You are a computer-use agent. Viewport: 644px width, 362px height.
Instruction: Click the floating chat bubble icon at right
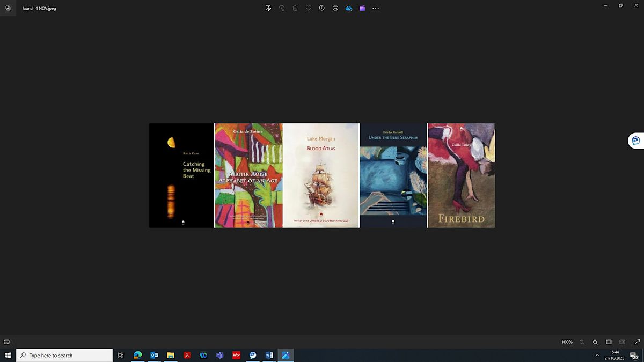[635, 141]
